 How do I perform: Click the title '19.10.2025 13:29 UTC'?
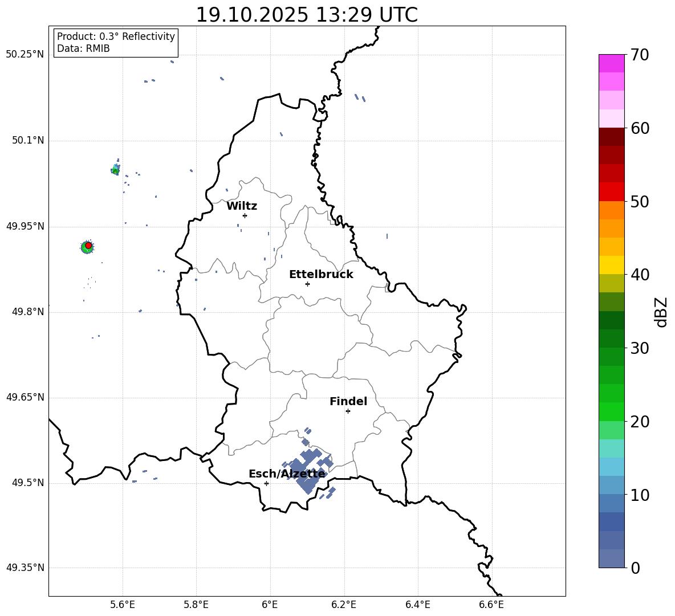307,15
